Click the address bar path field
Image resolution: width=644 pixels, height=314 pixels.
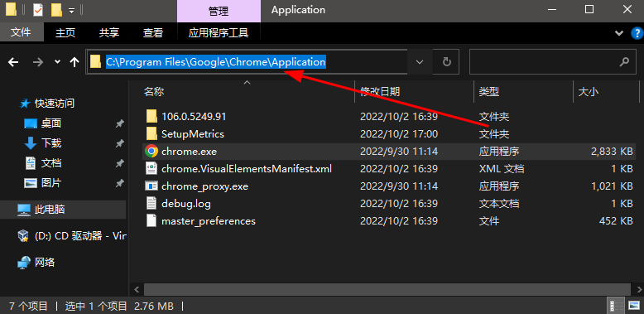pyautogui.click(x=247, y=62)
